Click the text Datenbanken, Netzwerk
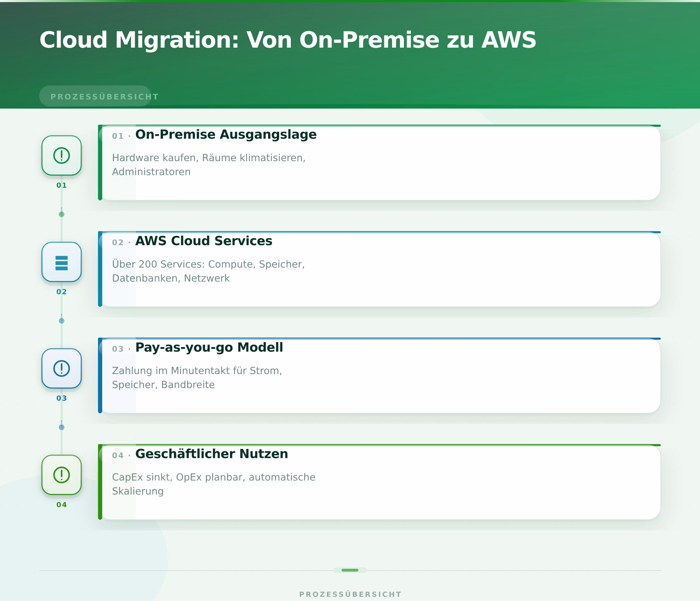The width and height of the screenshot is (700, 601). point(171,278)
